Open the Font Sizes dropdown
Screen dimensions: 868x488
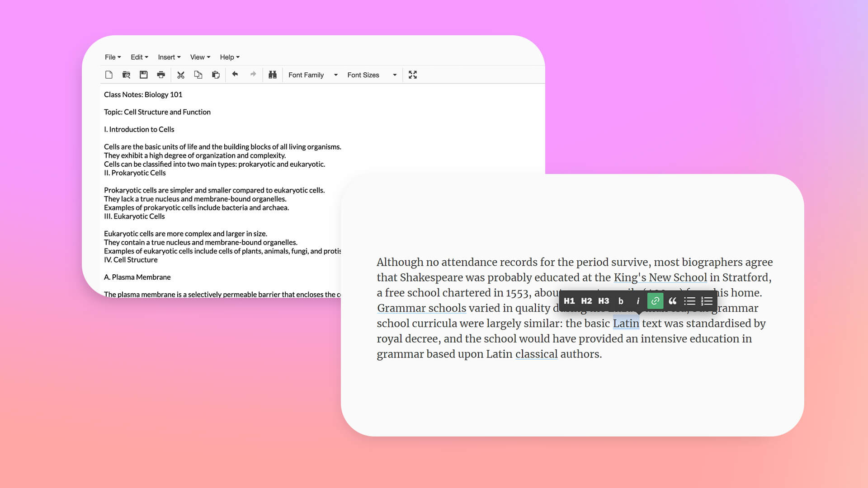coord(372,75)
